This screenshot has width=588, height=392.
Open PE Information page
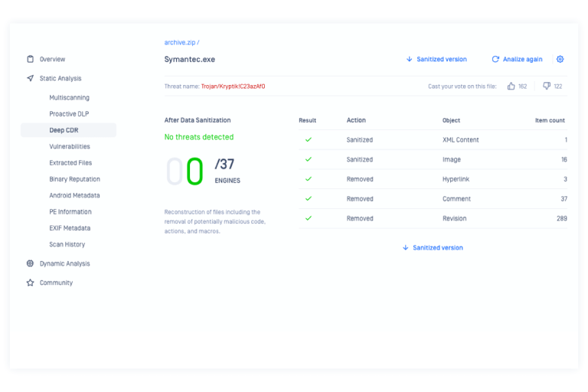coord(70,211)
